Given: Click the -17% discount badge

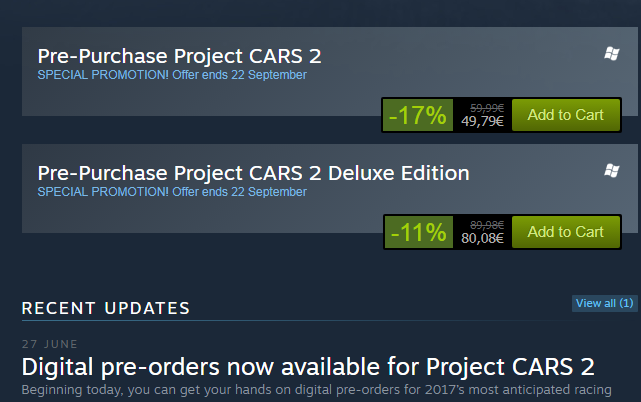Looking at the screenshot, I should point(417,115).
